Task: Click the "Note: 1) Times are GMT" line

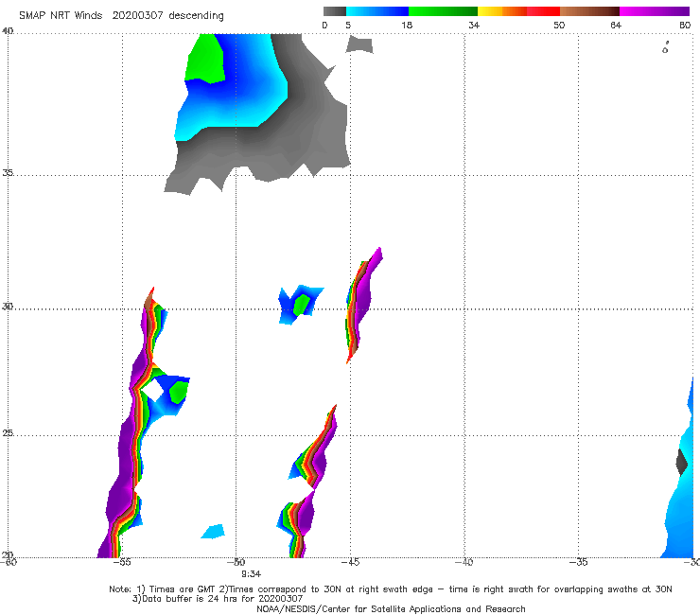Action: tap(391, 589)
